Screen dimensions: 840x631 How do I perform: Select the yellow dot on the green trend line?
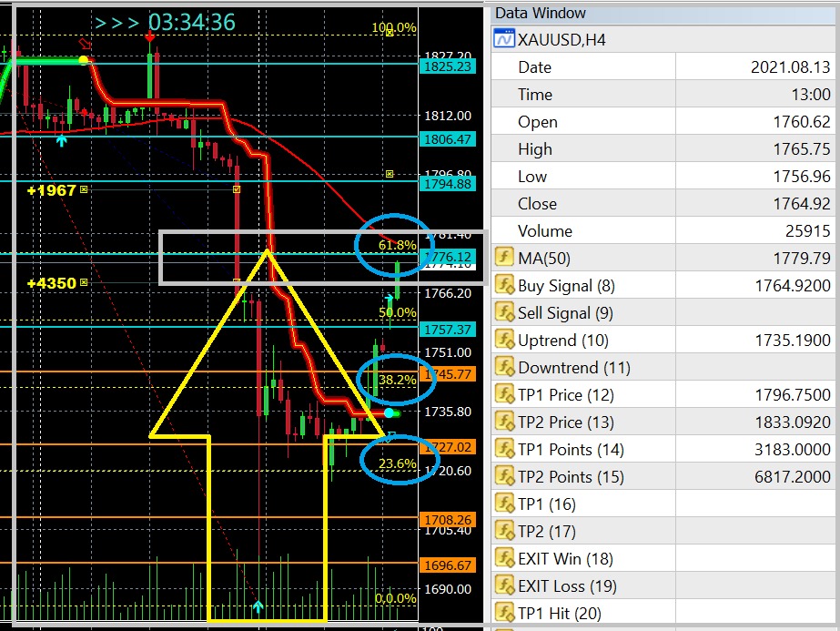click(x=84, y=60)
